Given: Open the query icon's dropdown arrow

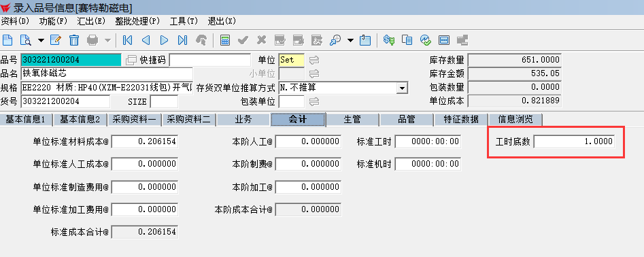Looking at the screenshot, I should click(41, 40).
